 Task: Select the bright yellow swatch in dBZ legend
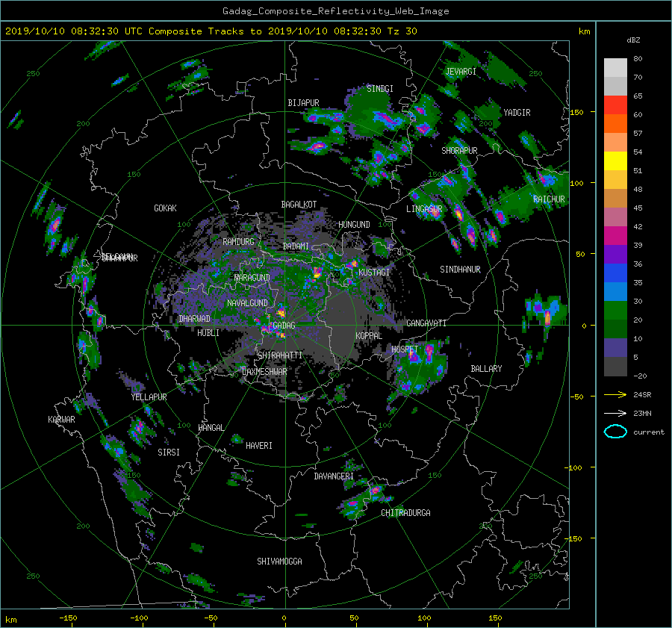tap(615, 161)
